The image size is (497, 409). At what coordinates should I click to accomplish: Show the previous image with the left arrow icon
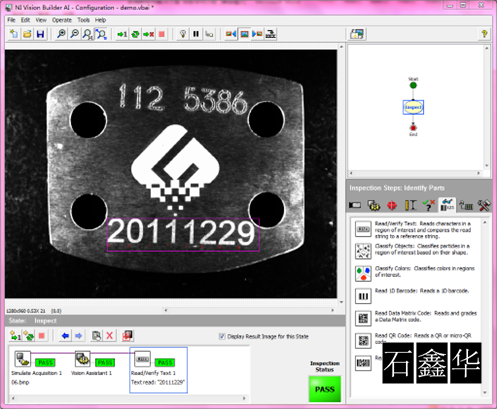click(231, 34)
